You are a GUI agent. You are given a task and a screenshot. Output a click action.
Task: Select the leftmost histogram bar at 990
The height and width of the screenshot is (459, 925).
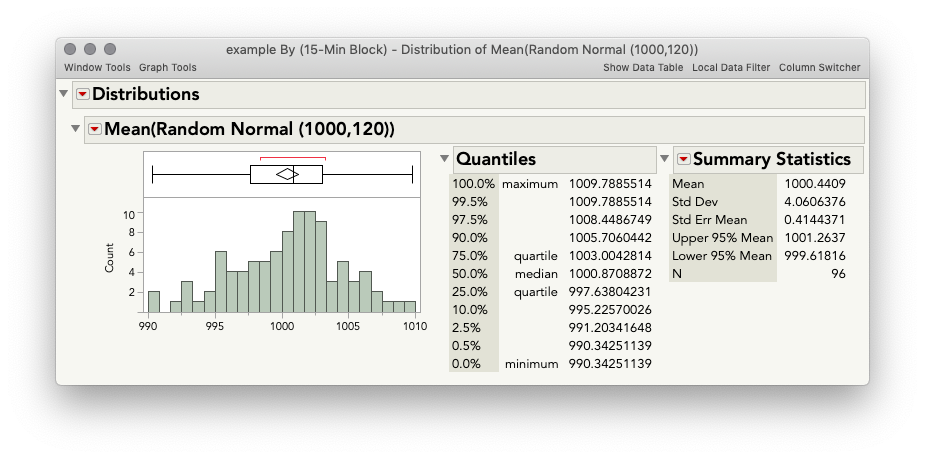(154, 302)
